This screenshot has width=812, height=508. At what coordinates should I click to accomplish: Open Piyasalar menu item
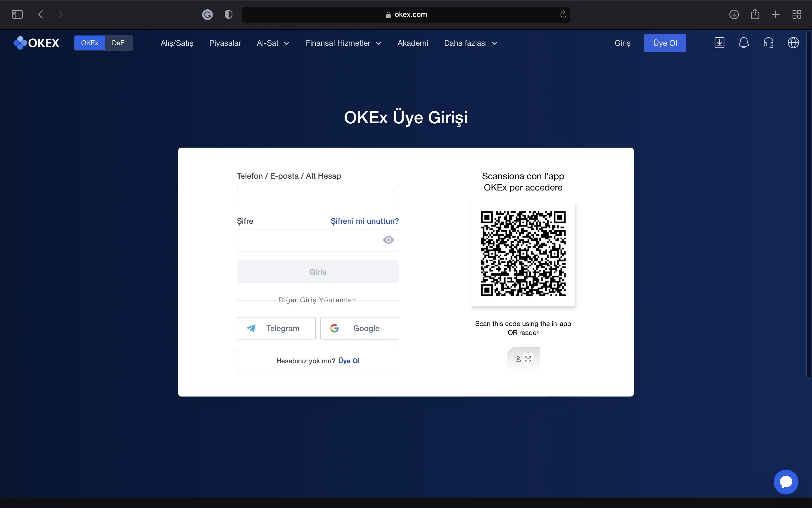coord(225,43)
